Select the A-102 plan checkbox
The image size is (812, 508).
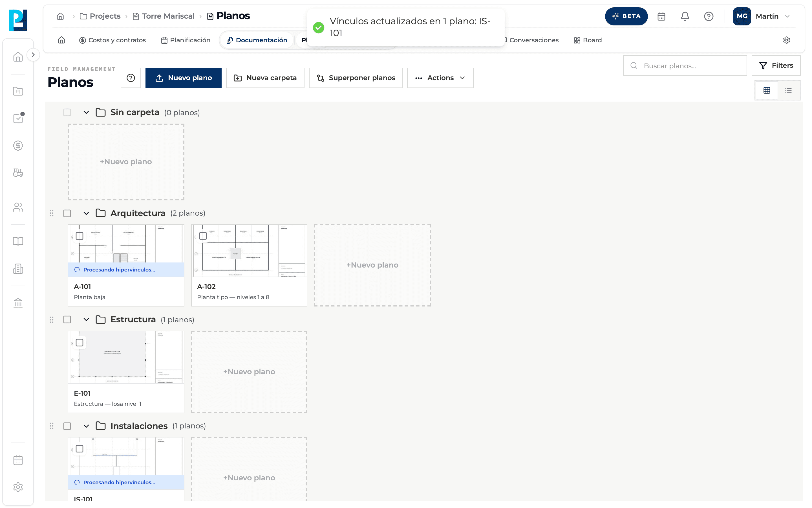(203, 236)
